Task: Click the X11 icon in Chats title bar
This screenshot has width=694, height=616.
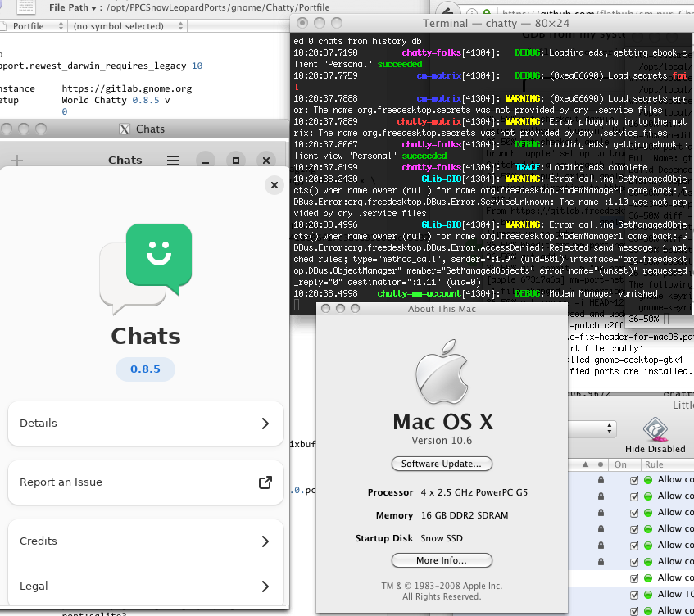Action: point(125,129)
